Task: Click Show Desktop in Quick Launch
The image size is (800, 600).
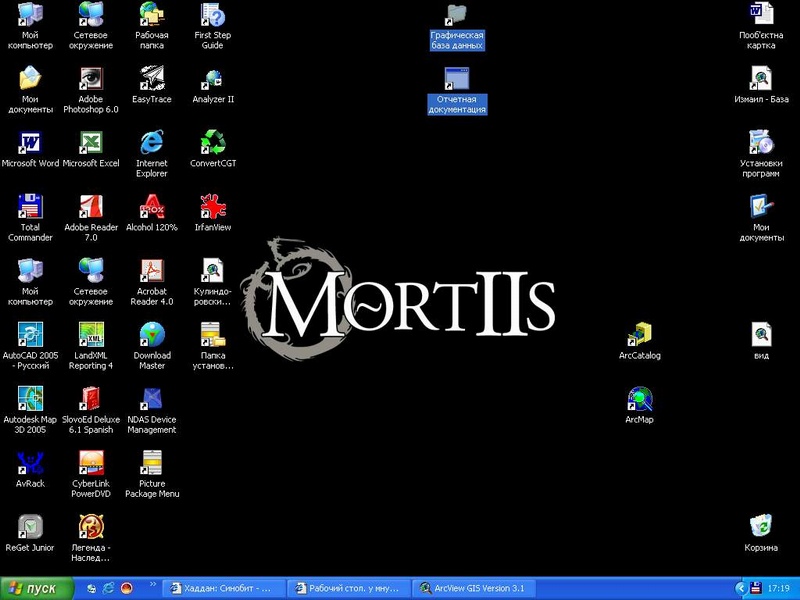Action: click(x=92, y=588)
